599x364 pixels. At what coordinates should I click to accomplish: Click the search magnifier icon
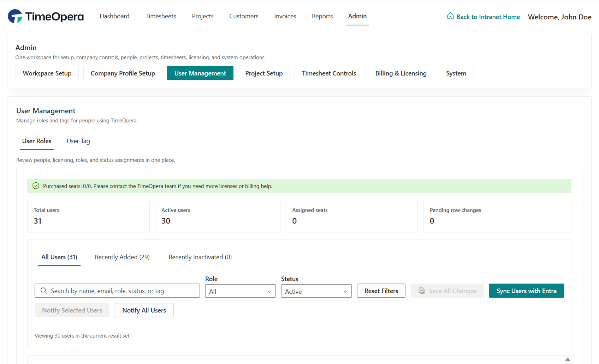point(44,291)
